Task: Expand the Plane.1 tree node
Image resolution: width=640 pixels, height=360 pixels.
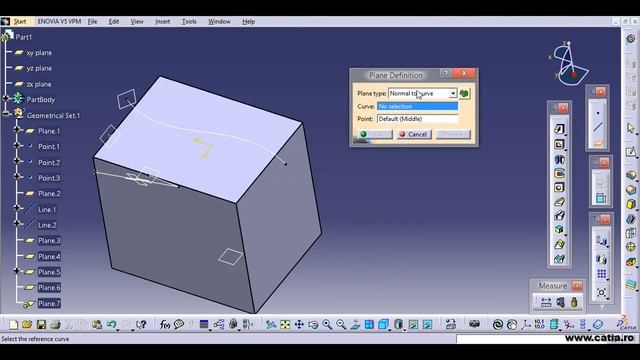Action: [x=17, y=129]
